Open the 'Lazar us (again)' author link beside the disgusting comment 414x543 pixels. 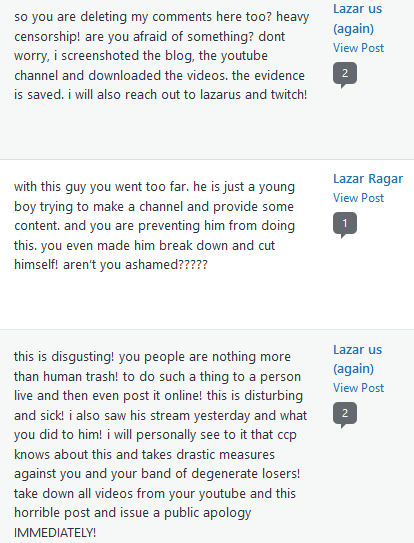pyautogui.click(x=358, y=359)
